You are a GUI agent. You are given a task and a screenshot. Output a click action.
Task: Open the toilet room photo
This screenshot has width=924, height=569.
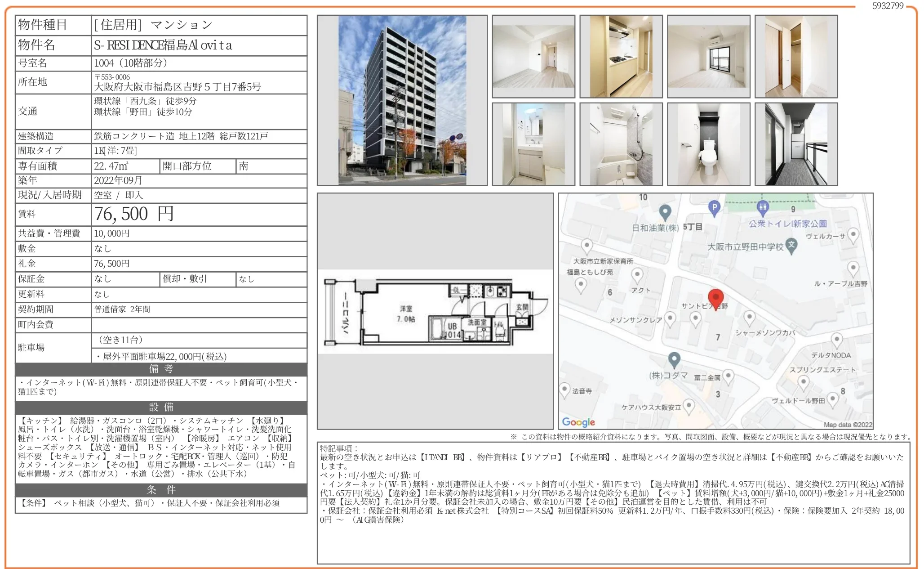click(x=709, y=144)
